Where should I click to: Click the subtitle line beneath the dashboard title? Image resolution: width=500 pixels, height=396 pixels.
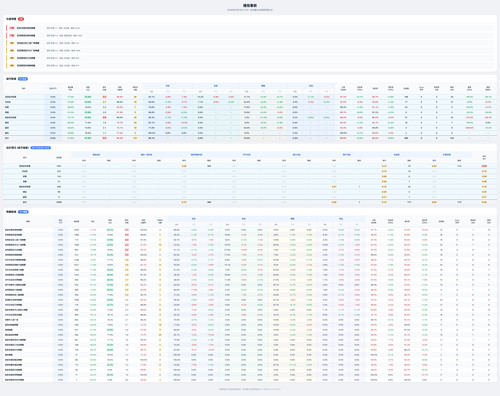pyautogui.click(x=250, y=10)
